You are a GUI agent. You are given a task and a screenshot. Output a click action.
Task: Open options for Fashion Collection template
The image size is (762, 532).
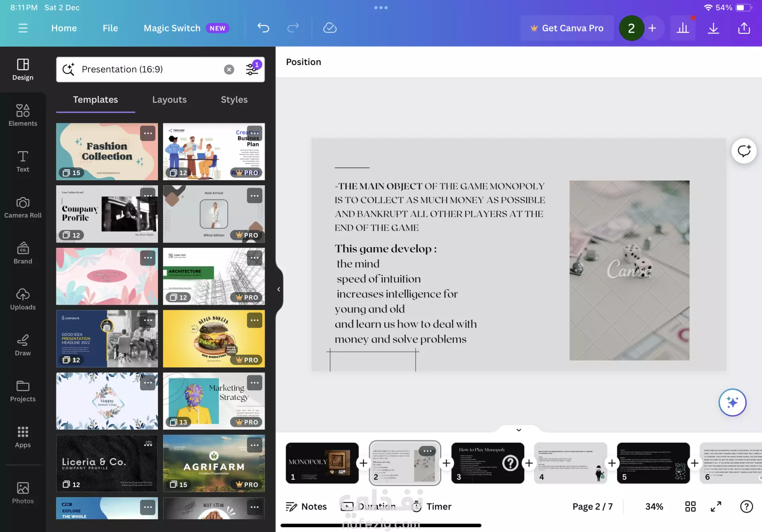tap(148, 133)
